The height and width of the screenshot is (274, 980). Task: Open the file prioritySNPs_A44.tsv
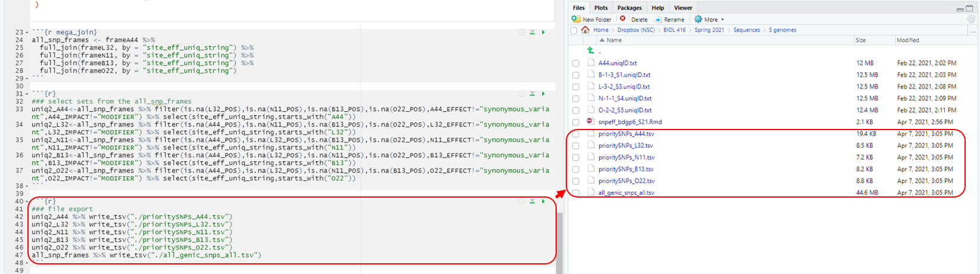[626, 134]
